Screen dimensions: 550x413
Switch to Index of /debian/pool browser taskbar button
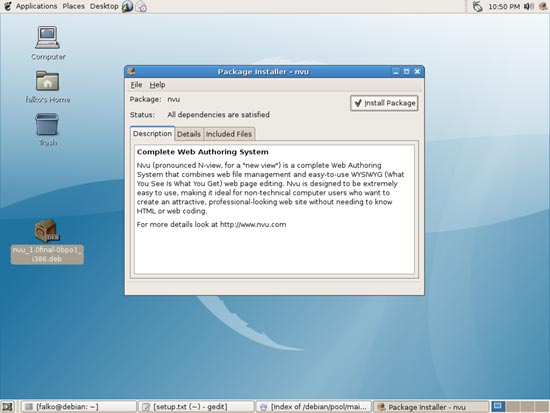[x=314, y=407]
